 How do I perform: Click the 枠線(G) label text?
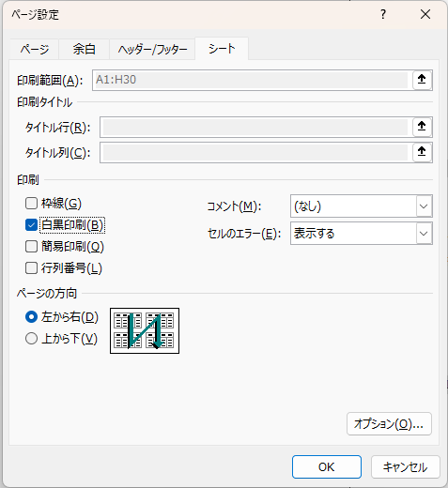click(x=61, y=204)
